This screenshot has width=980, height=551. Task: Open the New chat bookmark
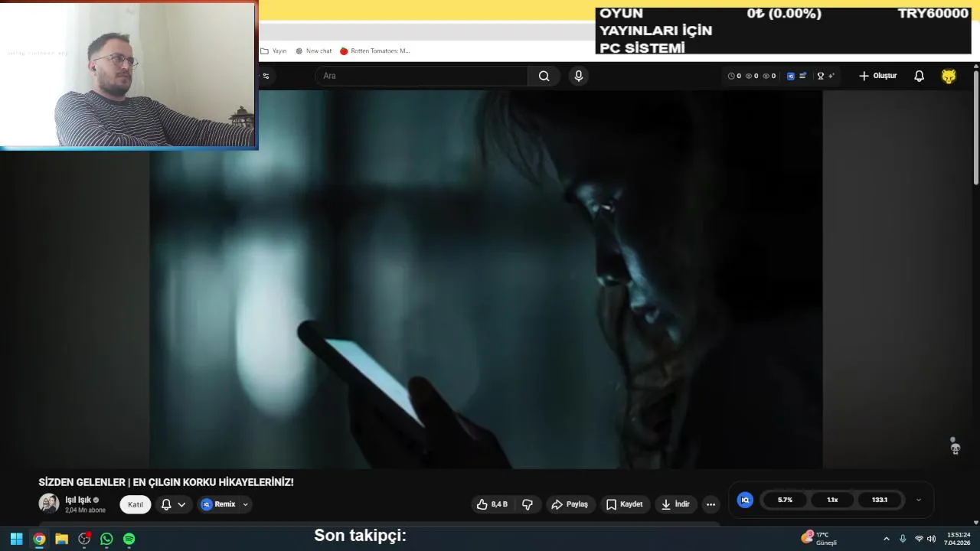313,51
